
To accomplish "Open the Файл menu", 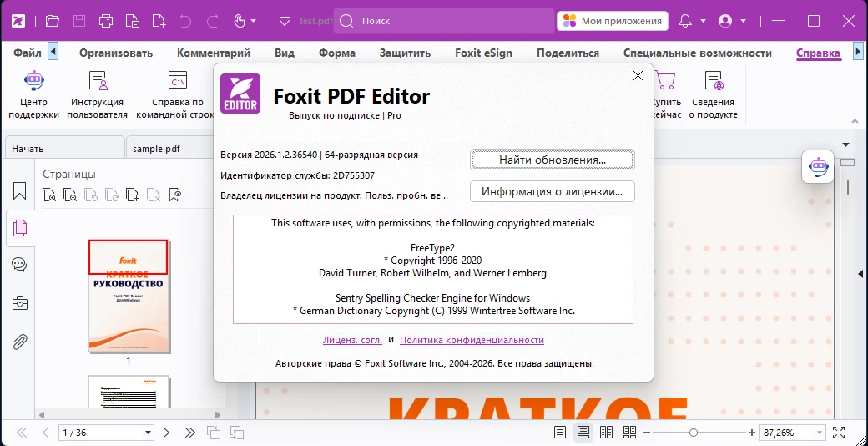I will [28, 53].
